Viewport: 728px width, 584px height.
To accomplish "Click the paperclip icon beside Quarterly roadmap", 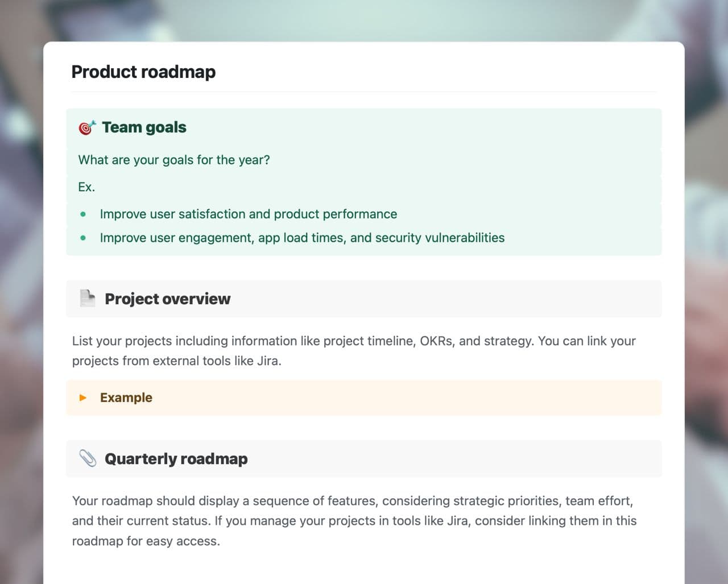I will (x=88, y=458).
